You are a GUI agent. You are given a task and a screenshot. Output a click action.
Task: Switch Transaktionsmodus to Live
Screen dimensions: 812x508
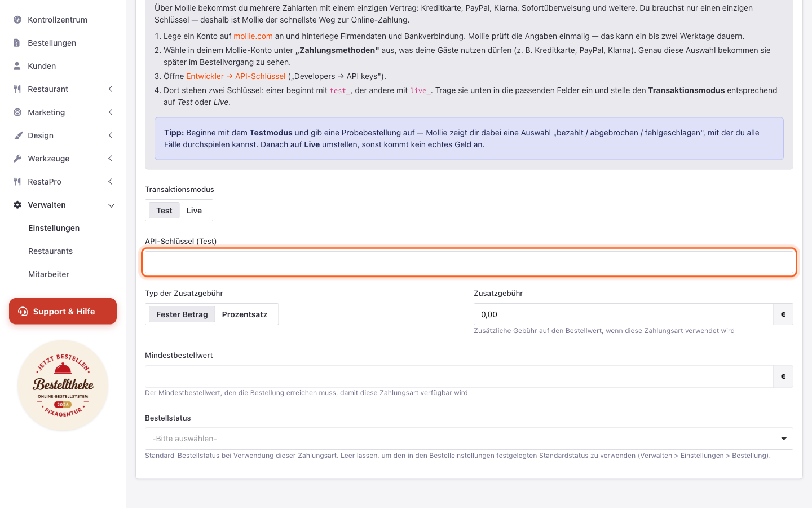194,211
